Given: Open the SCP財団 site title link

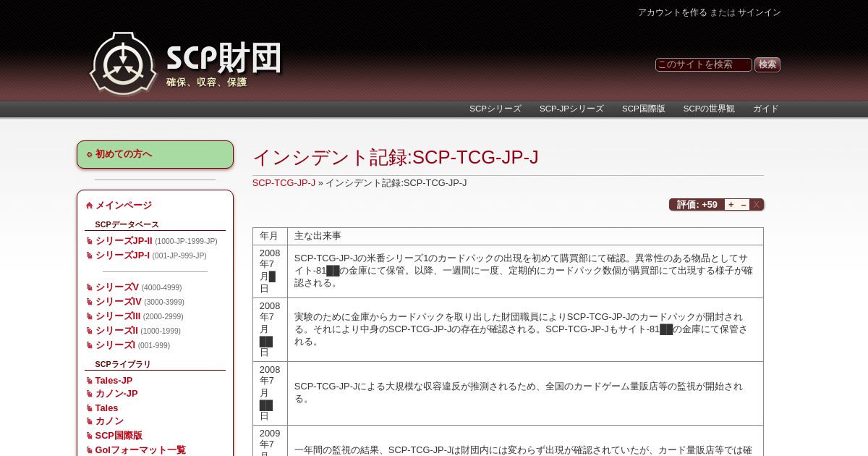Looking at the screenshot, I should coord(224,59).
